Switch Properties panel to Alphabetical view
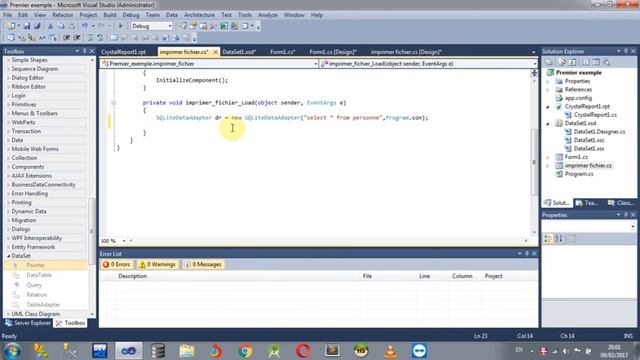The height and width of the screenshot is (360, 640). (559, 239)
